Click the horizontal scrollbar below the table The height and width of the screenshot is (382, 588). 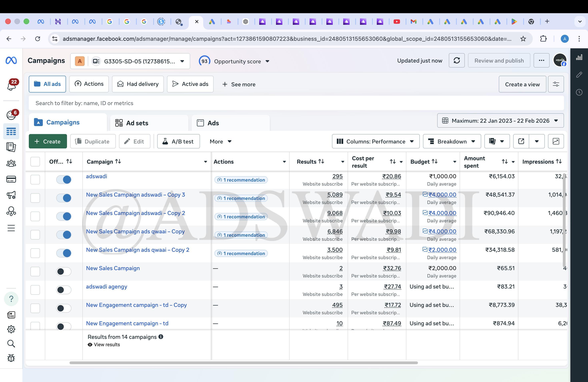[243, 363]
